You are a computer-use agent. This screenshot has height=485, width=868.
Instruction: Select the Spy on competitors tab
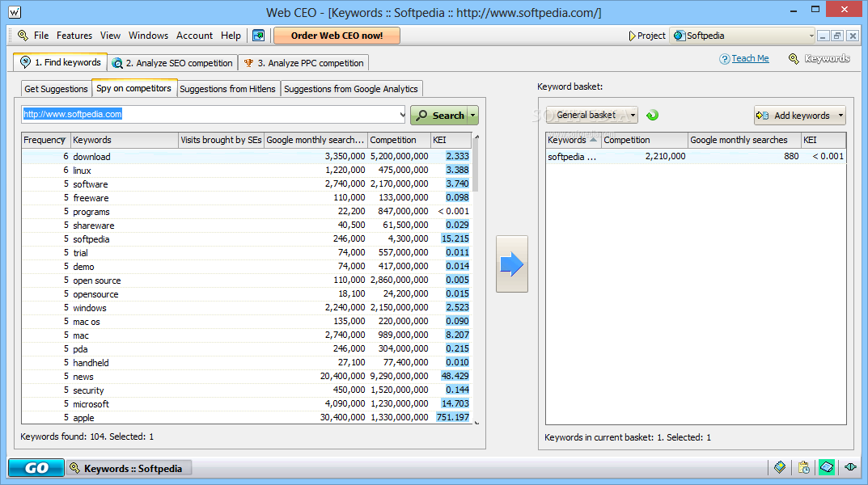click(x=134, y=88)
